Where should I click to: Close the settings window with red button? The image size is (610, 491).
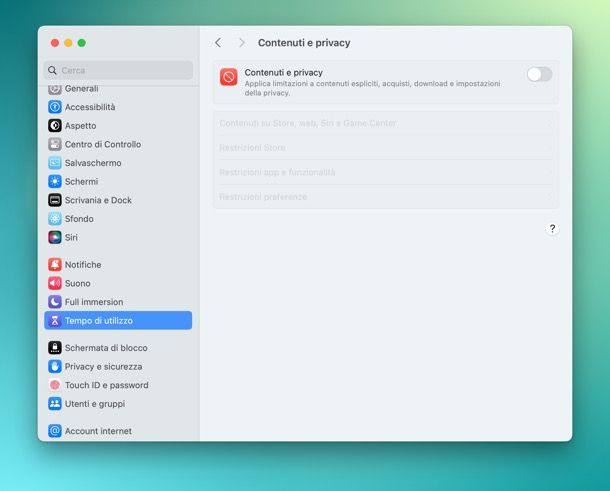click(x=55, y=43)
